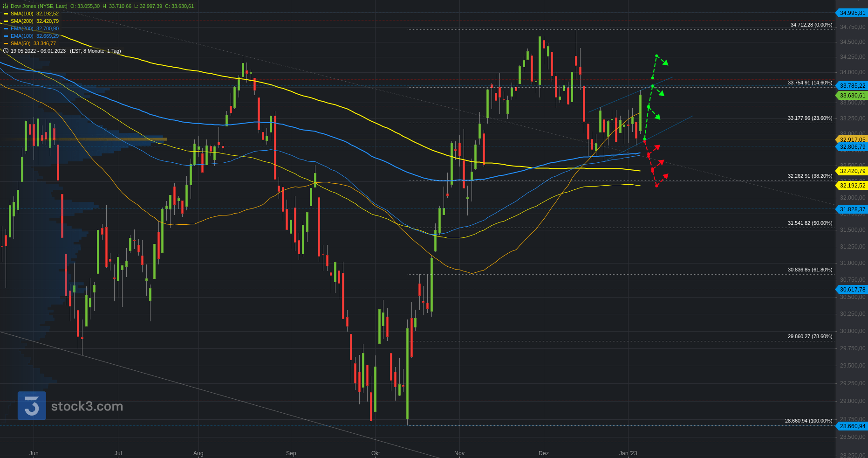Image resolution: width=868 pixels, height=458 pixels.
Task: Click the 28.660,94 blue axis price tag
Action: point(852,426)
